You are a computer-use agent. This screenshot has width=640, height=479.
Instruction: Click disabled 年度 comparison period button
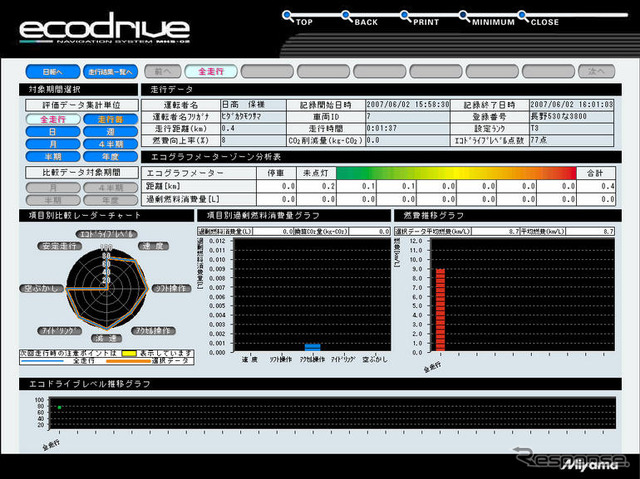click(x=111, y=200)
